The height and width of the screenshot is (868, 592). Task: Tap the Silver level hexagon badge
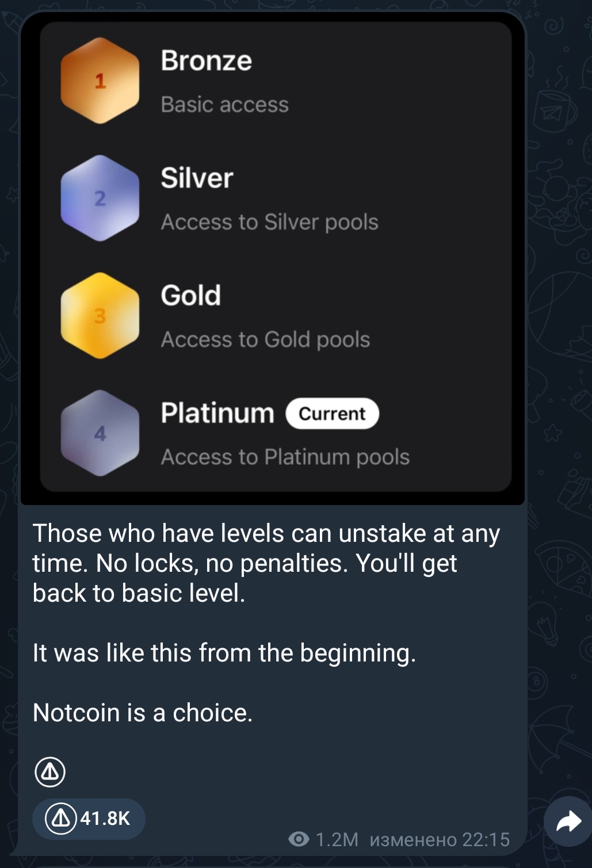tap(100, 198)
